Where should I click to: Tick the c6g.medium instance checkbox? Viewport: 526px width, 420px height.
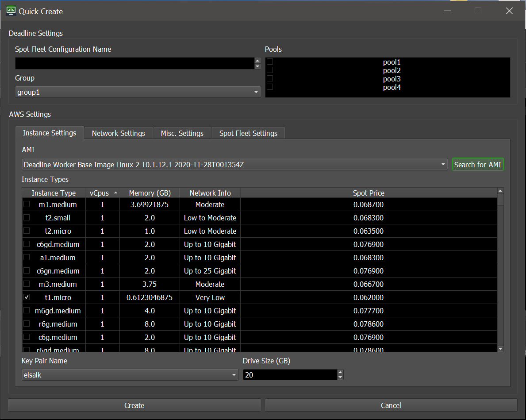27,337
